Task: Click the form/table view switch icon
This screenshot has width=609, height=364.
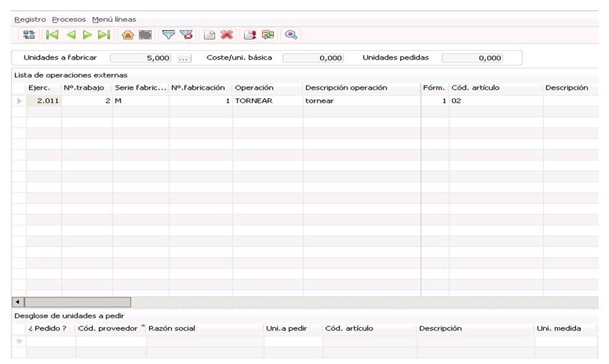Action: click(29, 35)
